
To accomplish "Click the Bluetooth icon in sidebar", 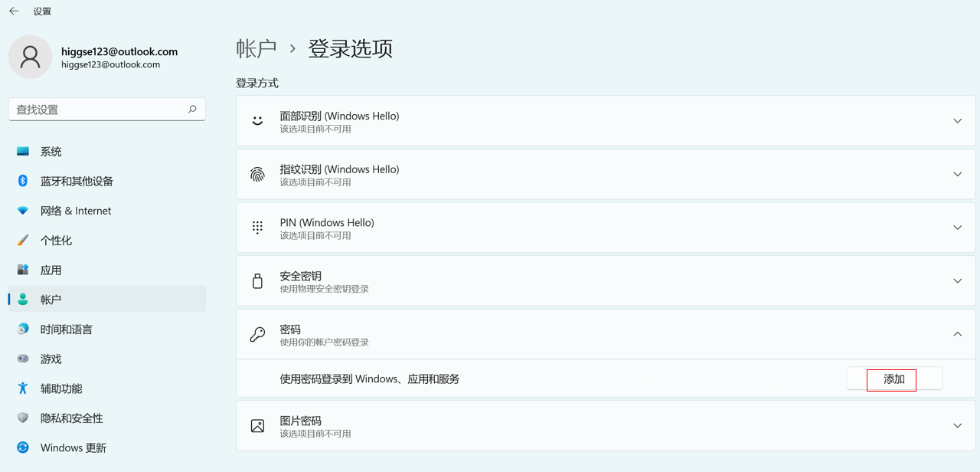I will click(23, 181).
